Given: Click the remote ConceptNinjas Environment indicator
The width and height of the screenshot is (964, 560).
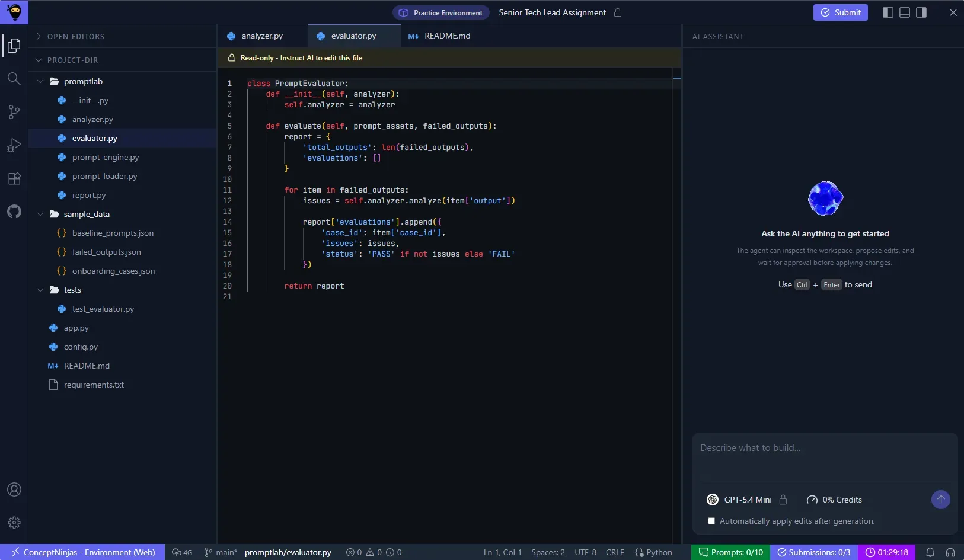Looking at the screenshot, I should [x=83, y=552].
